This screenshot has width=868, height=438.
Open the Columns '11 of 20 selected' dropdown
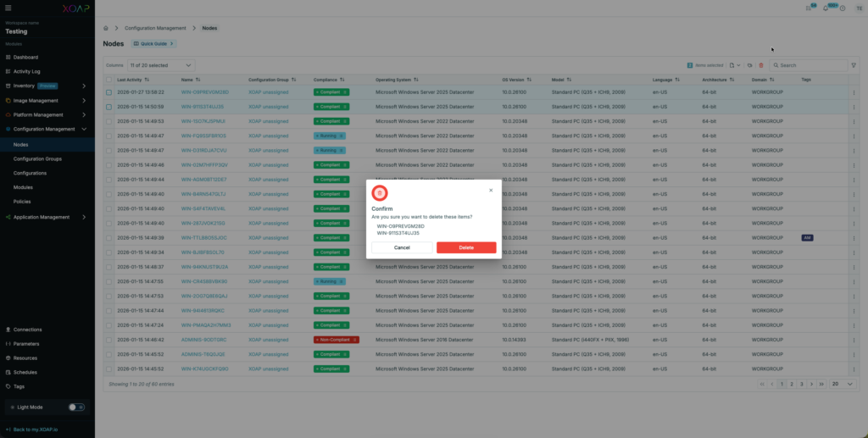coord(161,65)
